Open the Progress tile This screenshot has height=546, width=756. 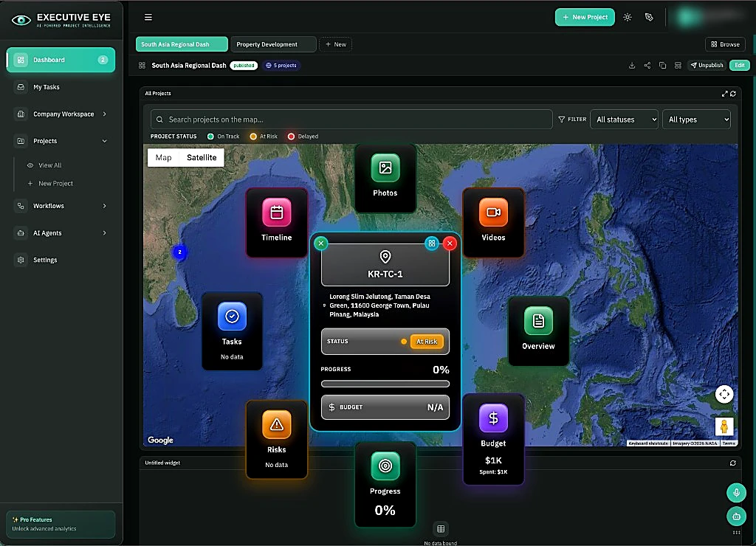[385, 484]
